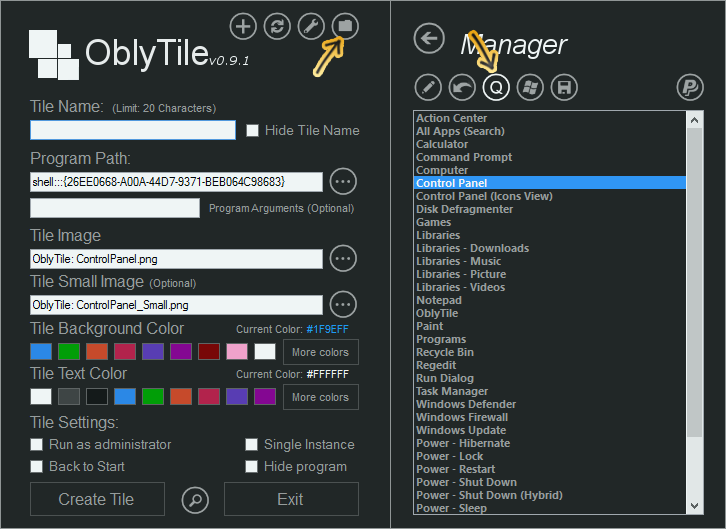
Task: Select Power - Shut Down (Hybrid) entry
Action: 550,495
